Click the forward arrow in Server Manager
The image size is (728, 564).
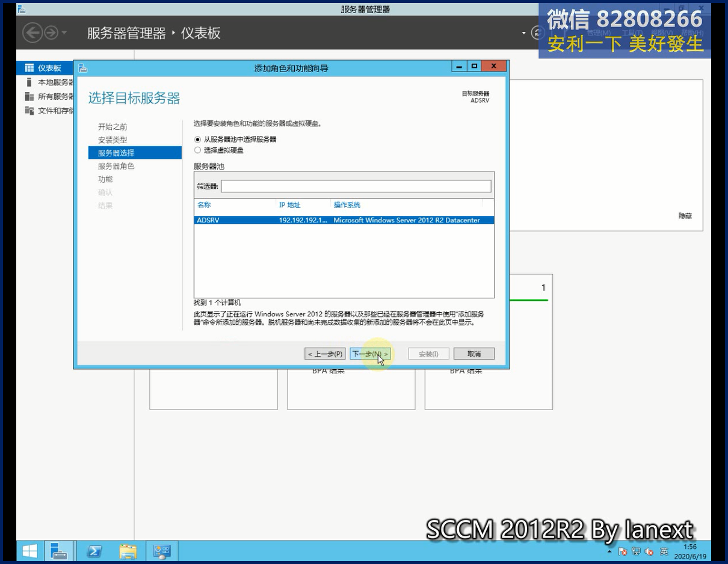(x=51, y=33)
